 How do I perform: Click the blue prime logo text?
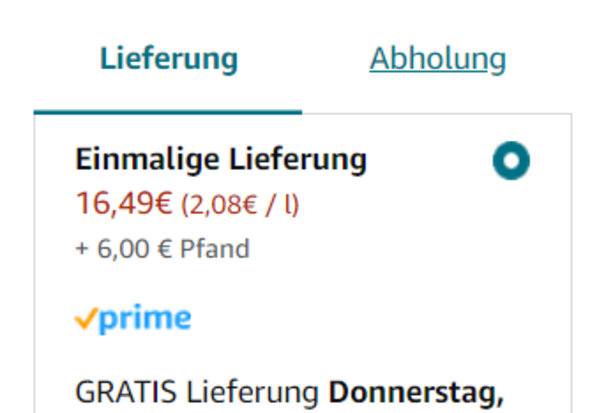[145, 319]
